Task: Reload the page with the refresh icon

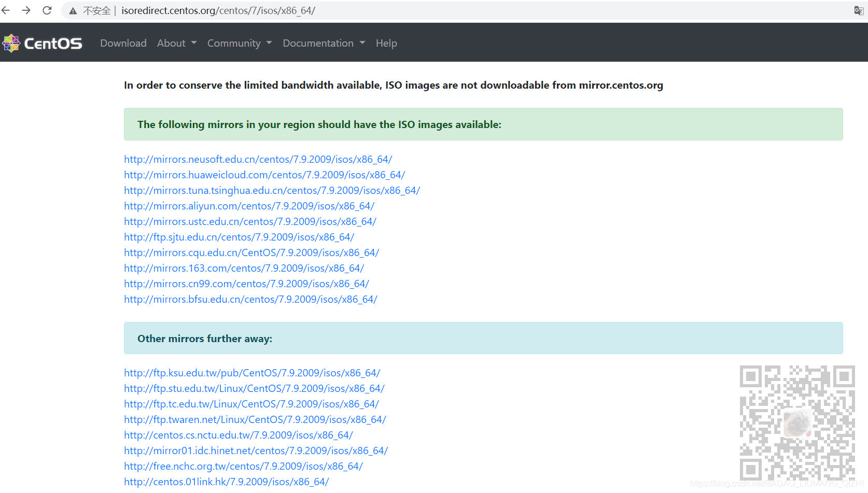Action: pos(47,10)
